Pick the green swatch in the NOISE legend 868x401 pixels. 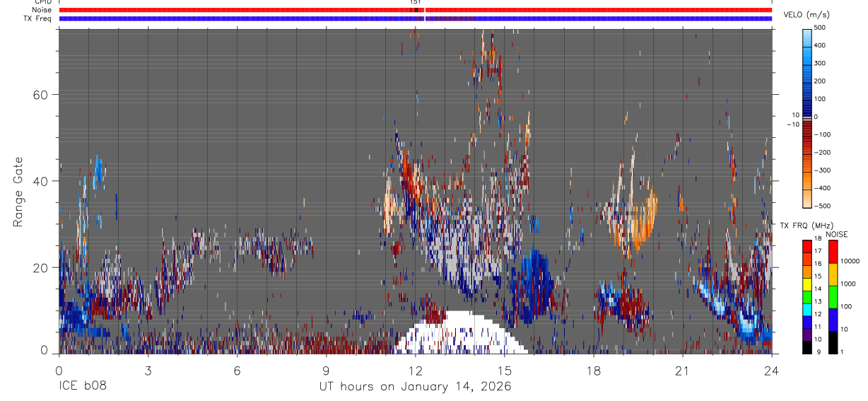point(832,297)
